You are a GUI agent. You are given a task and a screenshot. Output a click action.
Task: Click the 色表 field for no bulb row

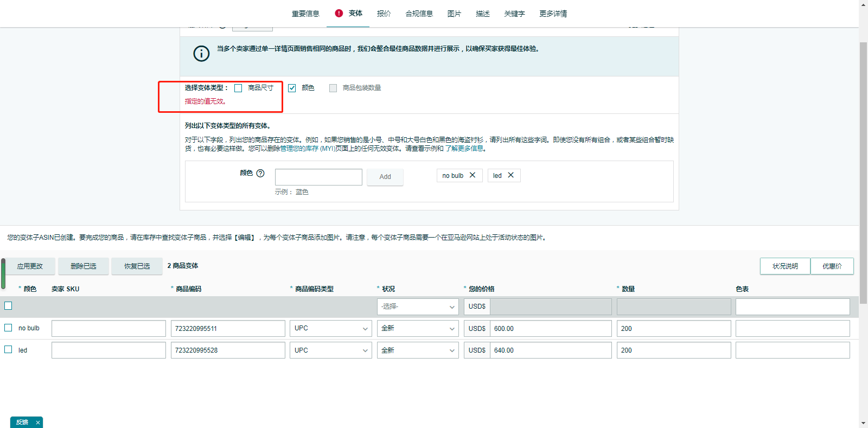coord(793,328)
